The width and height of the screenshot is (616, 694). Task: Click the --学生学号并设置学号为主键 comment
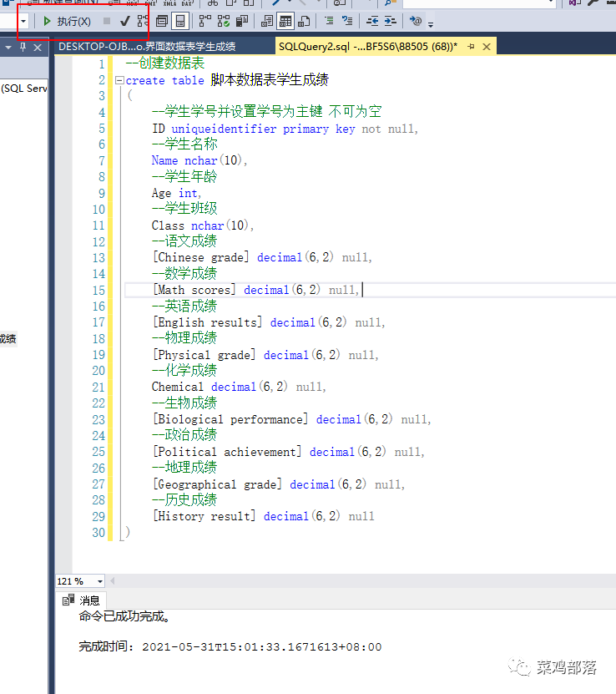pos(237,112)
